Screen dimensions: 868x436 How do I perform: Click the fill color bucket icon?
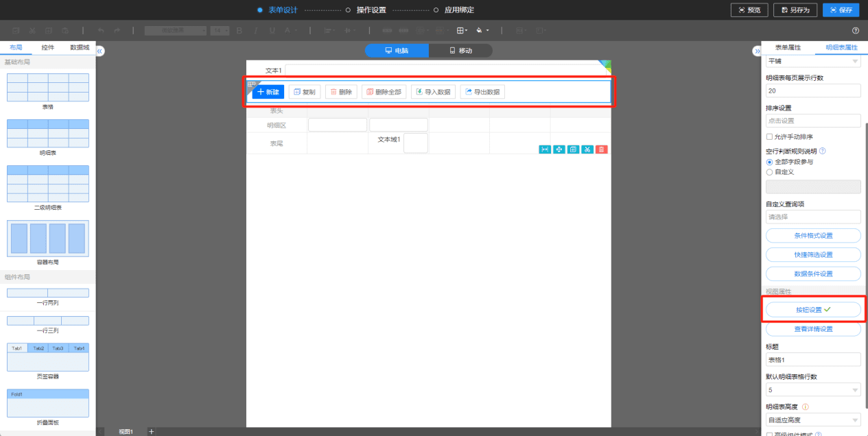point(480,31)
